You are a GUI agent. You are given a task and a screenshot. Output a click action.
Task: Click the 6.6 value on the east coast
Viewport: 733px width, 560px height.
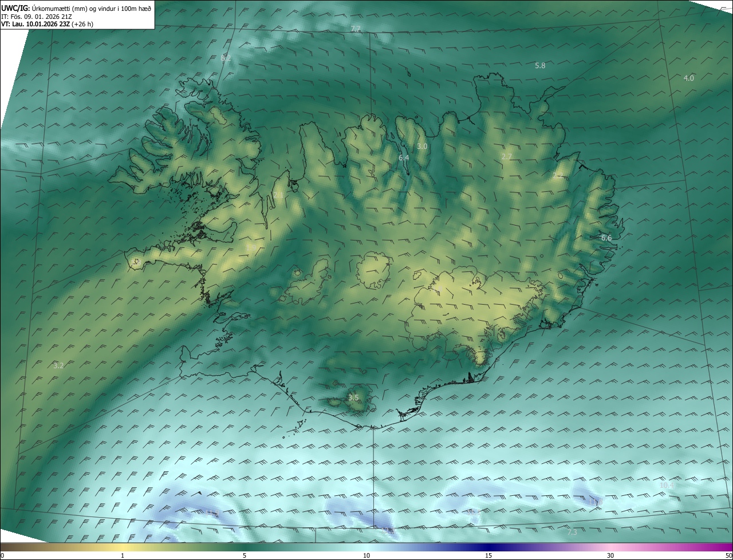(606, 238)
